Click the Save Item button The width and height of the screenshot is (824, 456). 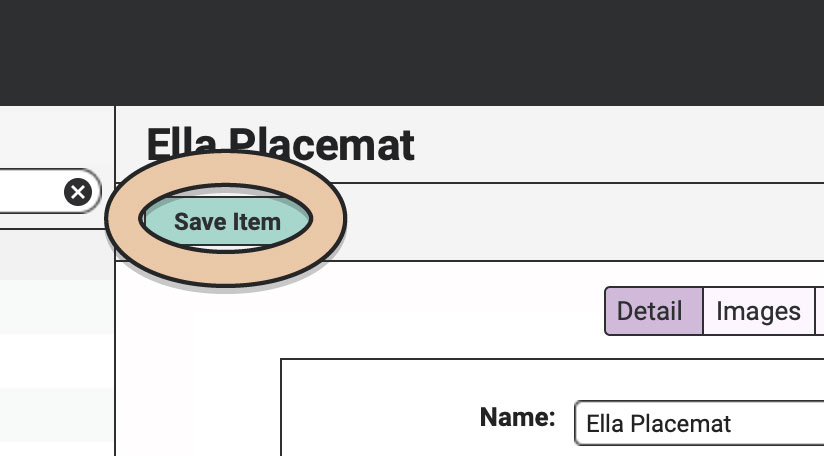point(226,221)
